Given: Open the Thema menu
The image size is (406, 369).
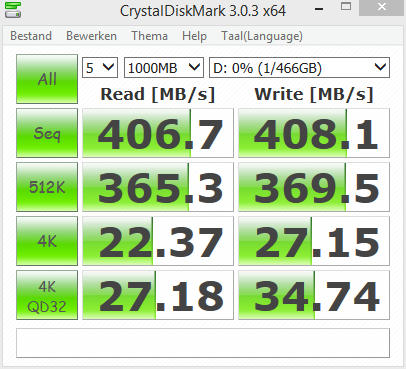Looking at the screenshot, I should tap(149, 36).
